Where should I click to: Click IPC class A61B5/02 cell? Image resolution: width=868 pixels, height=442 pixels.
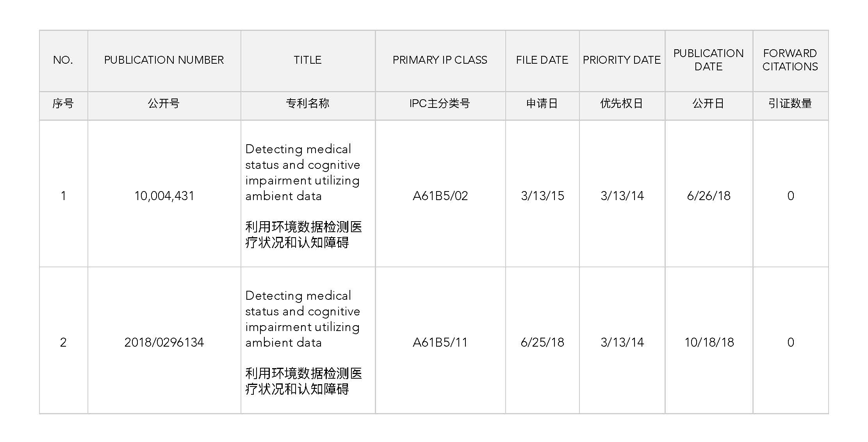(440, 195)
